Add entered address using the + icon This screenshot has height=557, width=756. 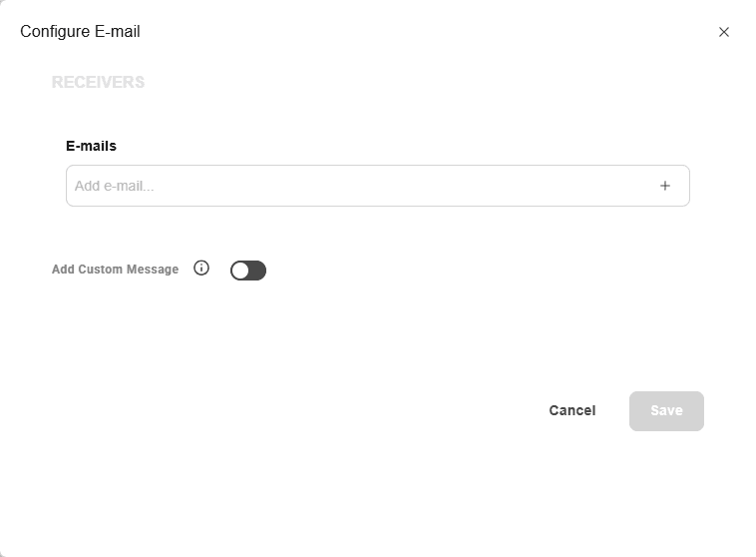click(665, 186)
